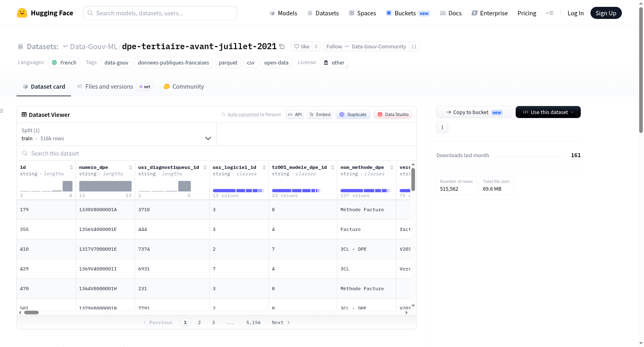
Task: Go to page 3 of the table
Action: pyautogui.click(x=213, y=322)
